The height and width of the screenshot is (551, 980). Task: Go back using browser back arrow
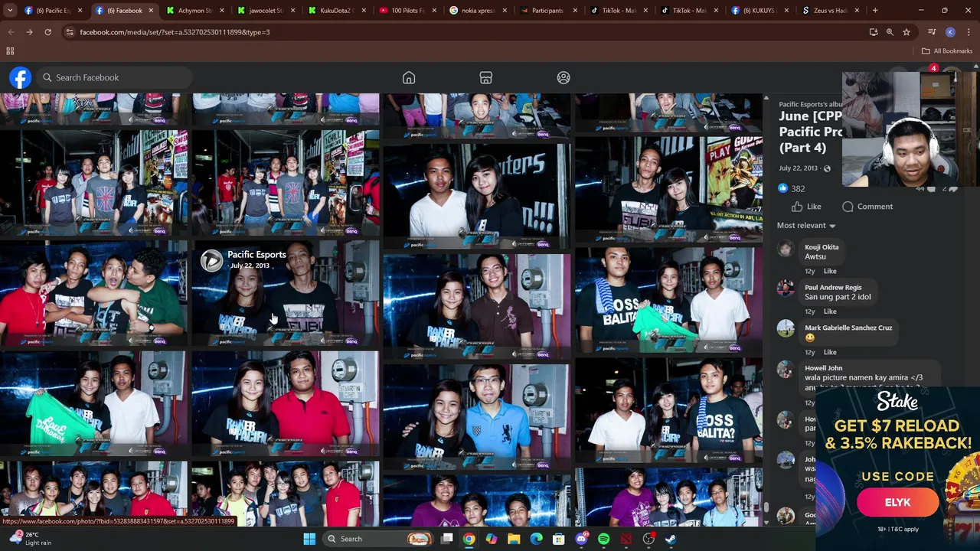[11, 32]
